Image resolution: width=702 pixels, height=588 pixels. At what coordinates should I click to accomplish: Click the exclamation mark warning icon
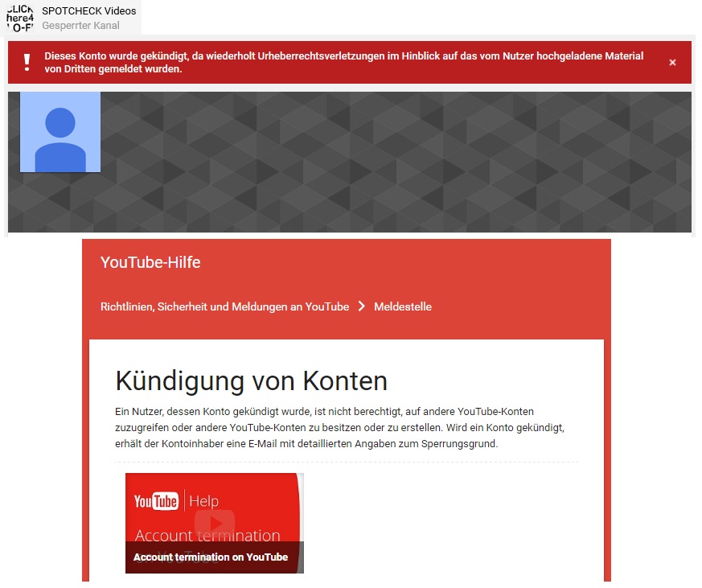pos(27,63)
